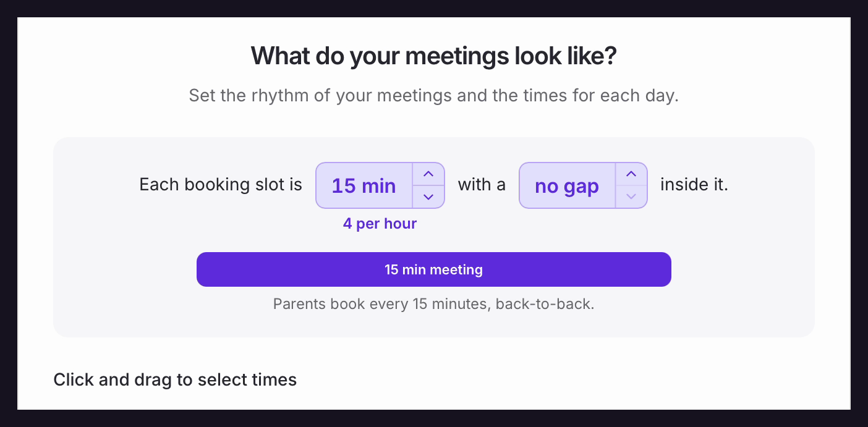The height and width of the screenshot is (427, 868).
Task: Click the dimmed down chevron beside no gap
Action: click(631, 197)
